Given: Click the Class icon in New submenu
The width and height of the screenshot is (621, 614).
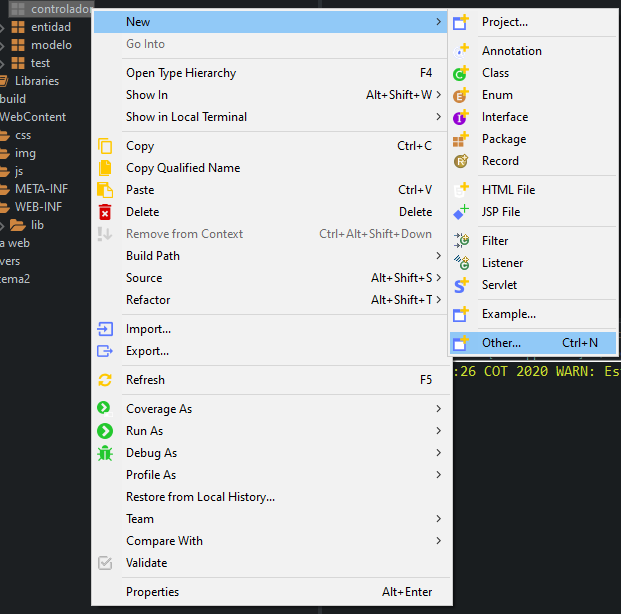Looking at the screenshot, I should click(x=461, y=73).
